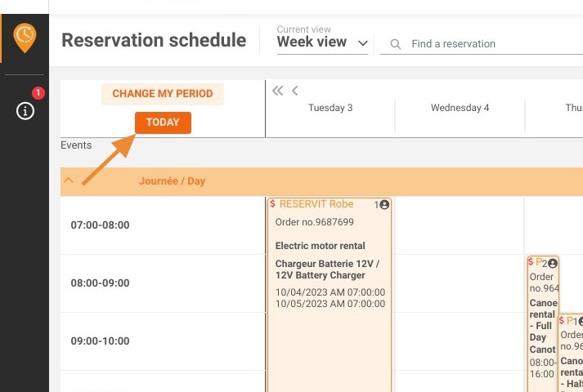The image size is (583, 392).
Task: Select the 09:00-10:00 time slot label
Action: click(100, 341)
